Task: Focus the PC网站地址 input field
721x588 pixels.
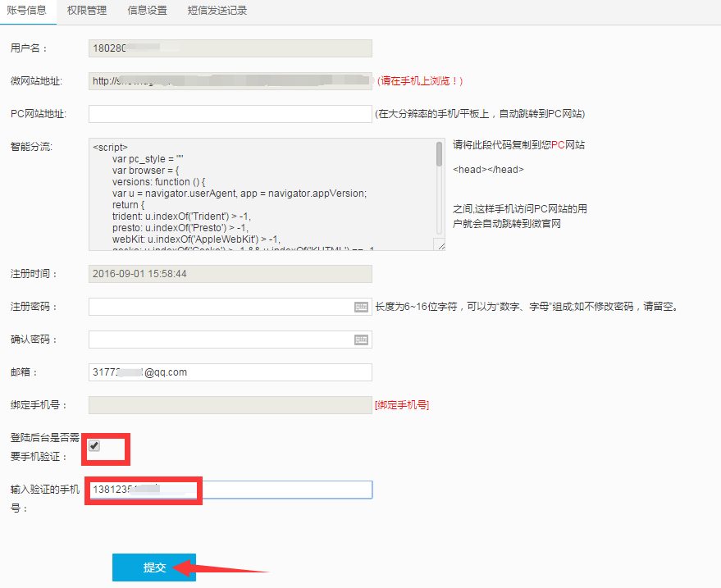Action: 230,114
